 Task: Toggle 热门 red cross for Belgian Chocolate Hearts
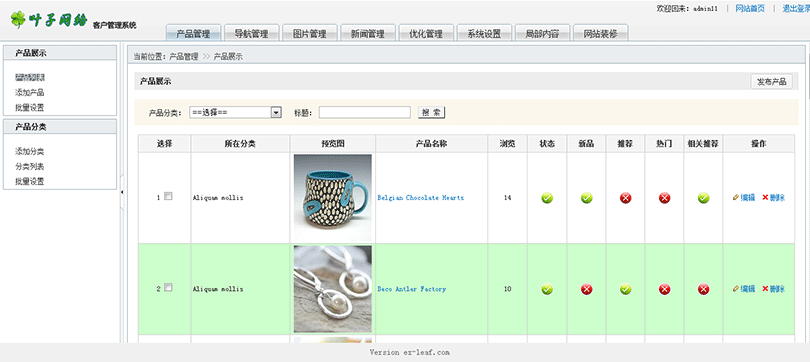coord(664,198)
